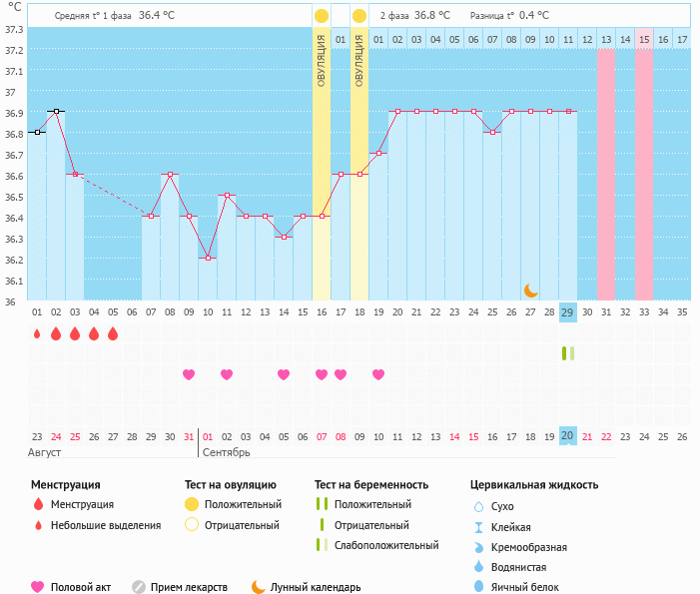Click the 'Яичный белок' drop icon in legend
The width and height of the screenshot is (700, 594).
(478, 587)
